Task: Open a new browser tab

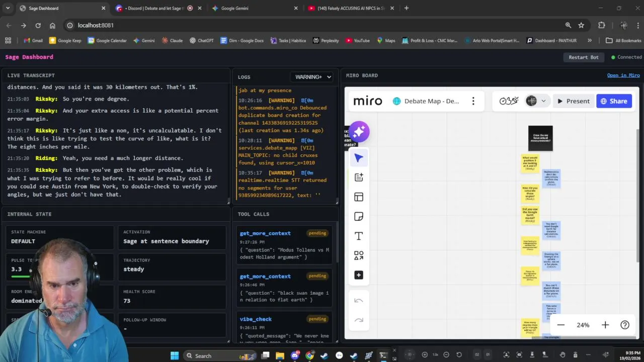Action: pos(407,8)
